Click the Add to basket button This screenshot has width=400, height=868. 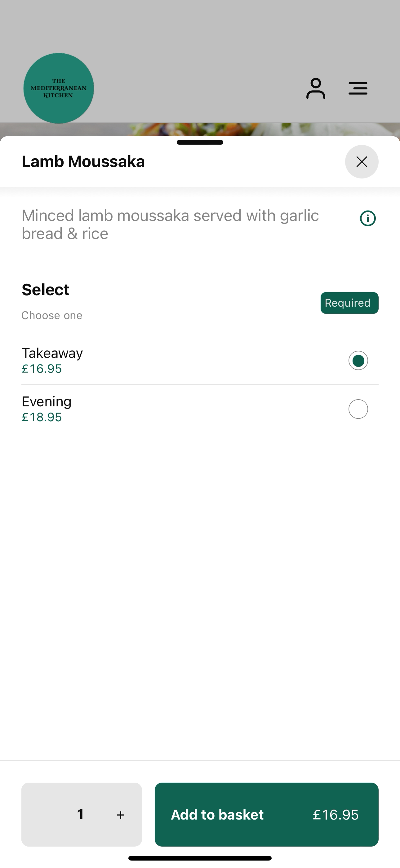(266, 814)
